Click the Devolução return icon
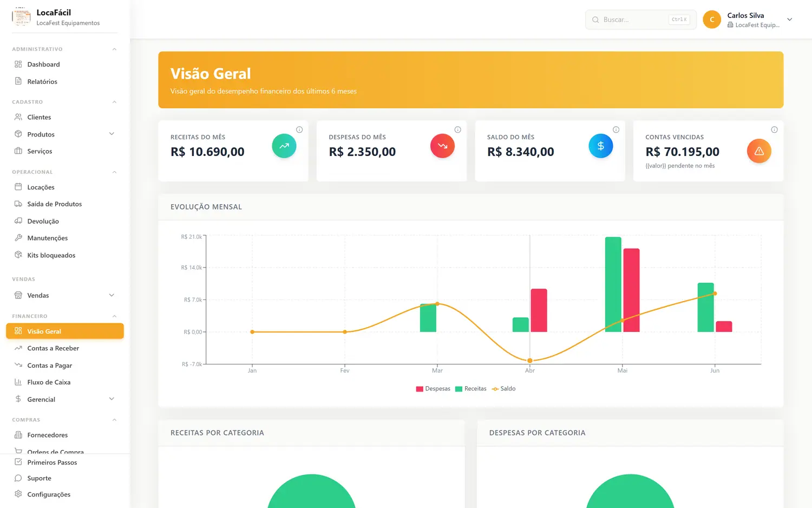Viewport: 812px width, 508px height. pyautogui.click(x=18, y=221)
